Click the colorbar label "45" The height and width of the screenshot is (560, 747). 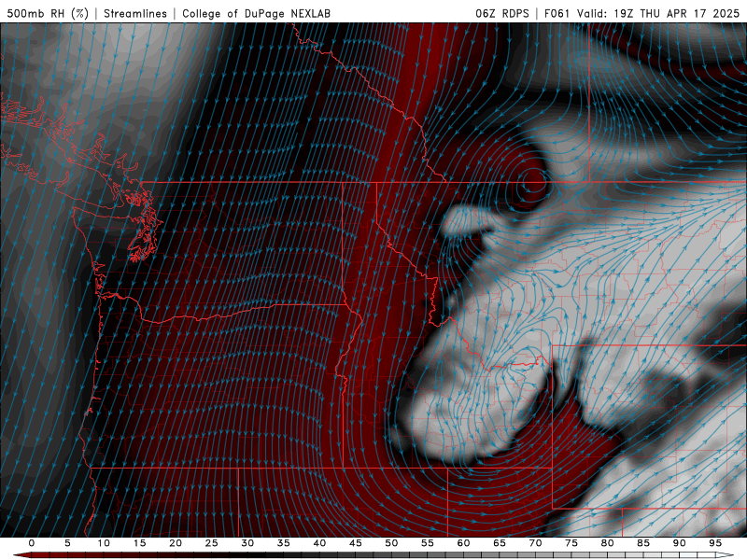[356, 543]
